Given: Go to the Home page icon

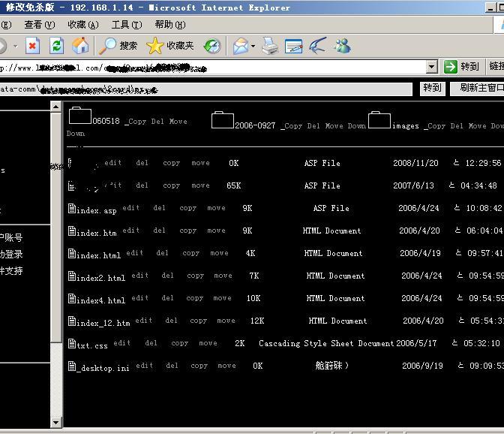Looking at the screenshot, I should coord(79,46).
